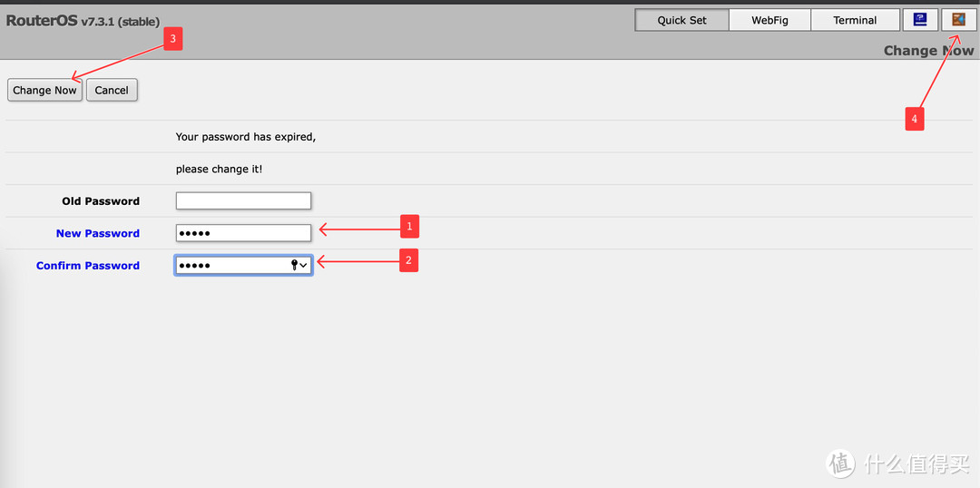This screenshot has height=488, width=980.
Task: Focus the Old Password input field
Action: pos(243,201)
